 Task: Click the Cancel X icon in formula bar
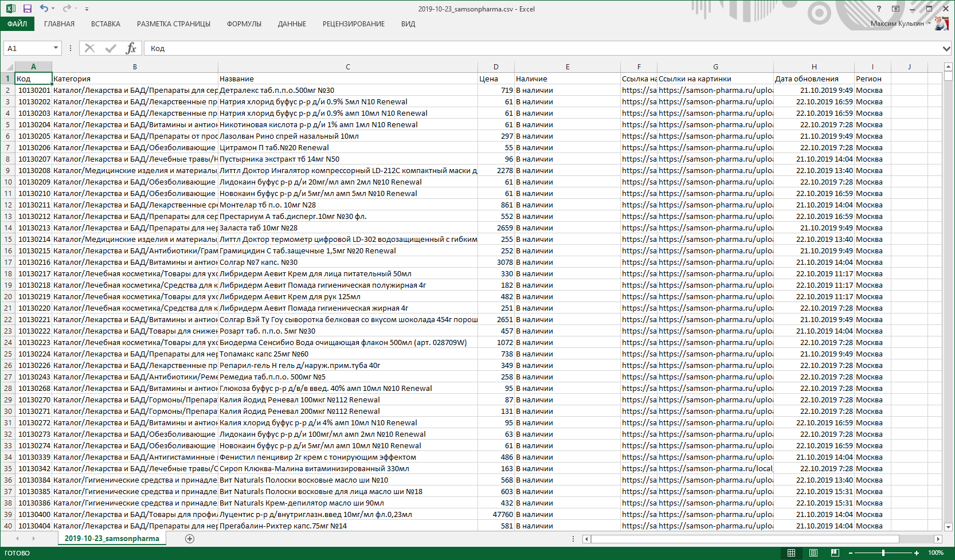(x=89, y=48)
